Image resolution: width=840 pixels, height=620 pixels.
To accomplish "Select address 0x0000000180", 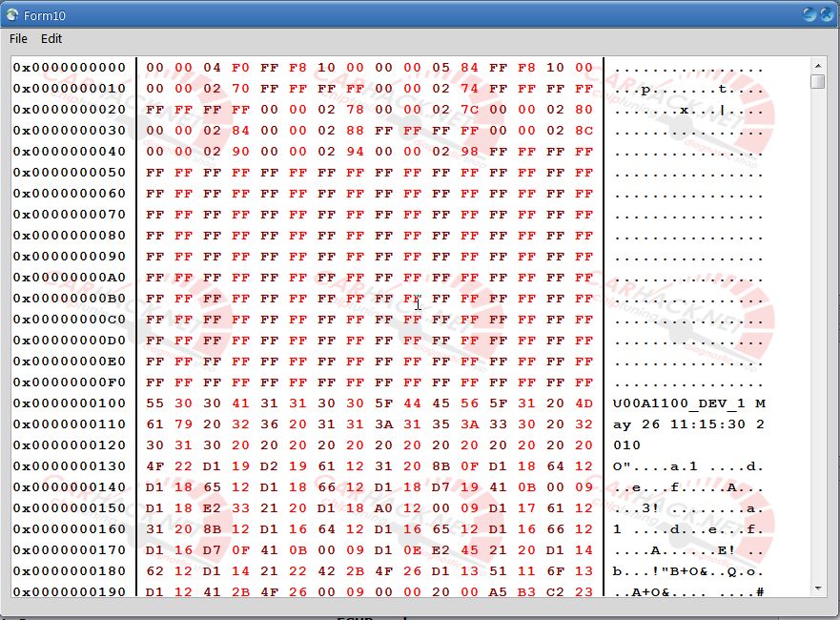I will tap(70, 570).
